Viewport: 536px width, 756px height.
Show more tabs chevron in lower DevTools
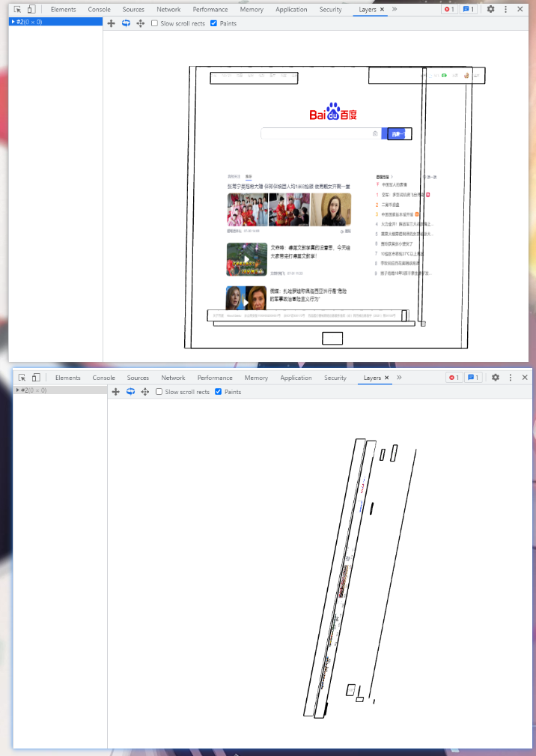point(399,378)
